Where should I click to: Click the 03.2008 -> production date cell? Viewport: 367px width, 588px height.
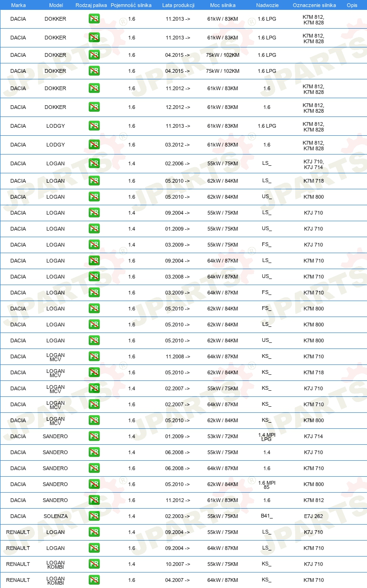pos(178,277)
